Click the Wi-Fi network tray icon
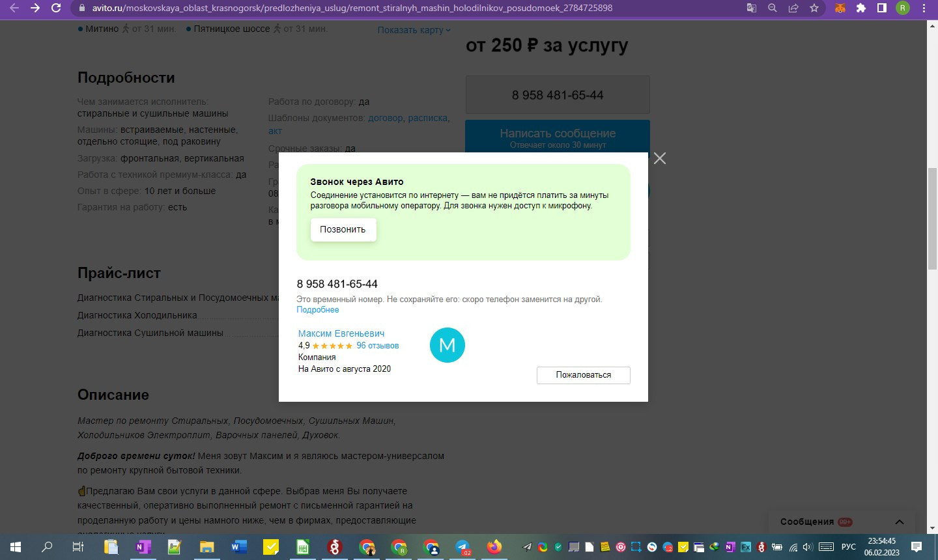938x560 pixels. pos(793,547)
